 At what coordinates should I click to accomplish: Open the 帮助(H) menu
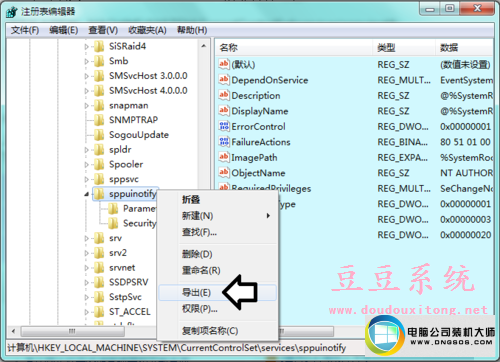coord(192,30)
